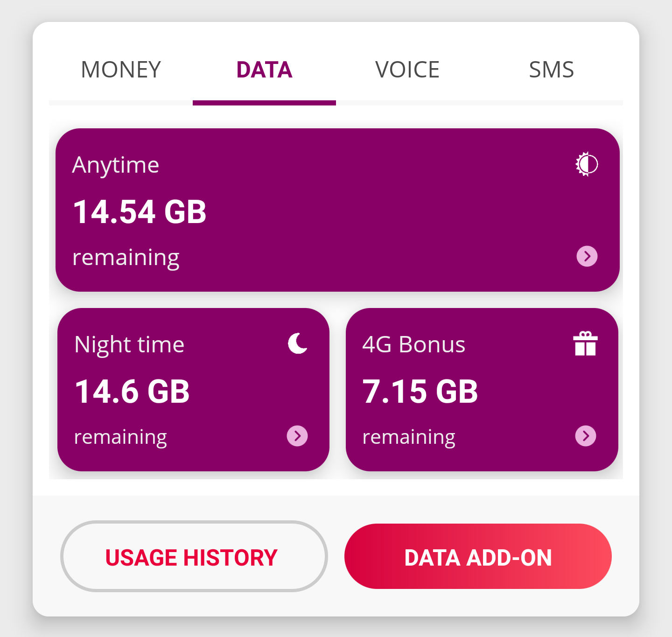Click the USAGE HISTORY button
Viewport: 672px width, 637px height.
194,556
